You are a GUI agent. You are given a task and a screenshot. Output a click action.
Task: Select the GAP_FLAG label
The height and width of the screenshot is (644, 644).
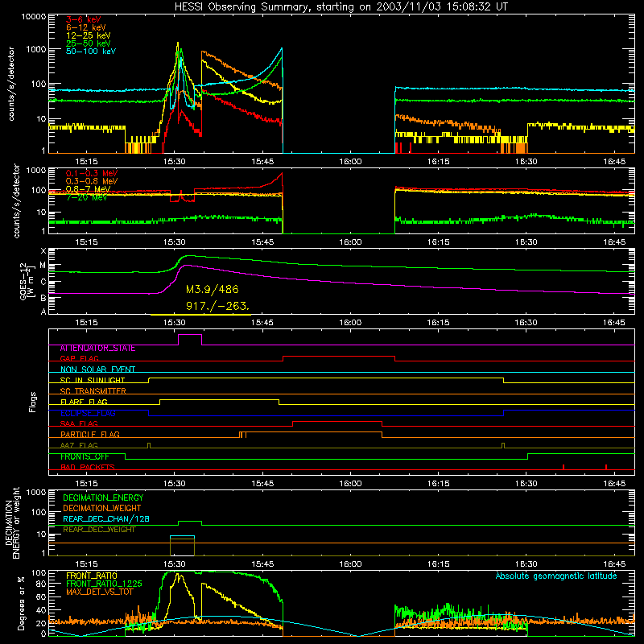click(x=79, y=358)
